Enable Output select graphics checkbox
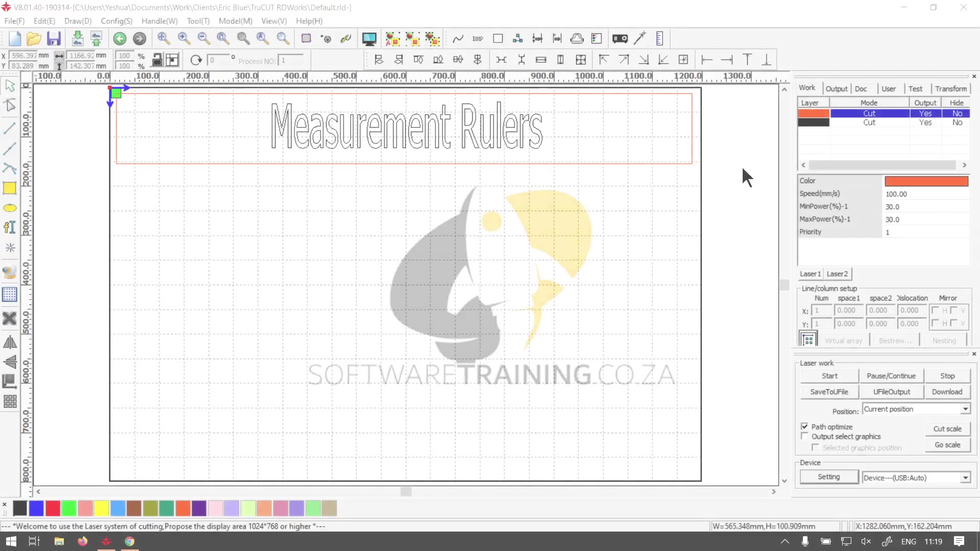 coord(805,436)
